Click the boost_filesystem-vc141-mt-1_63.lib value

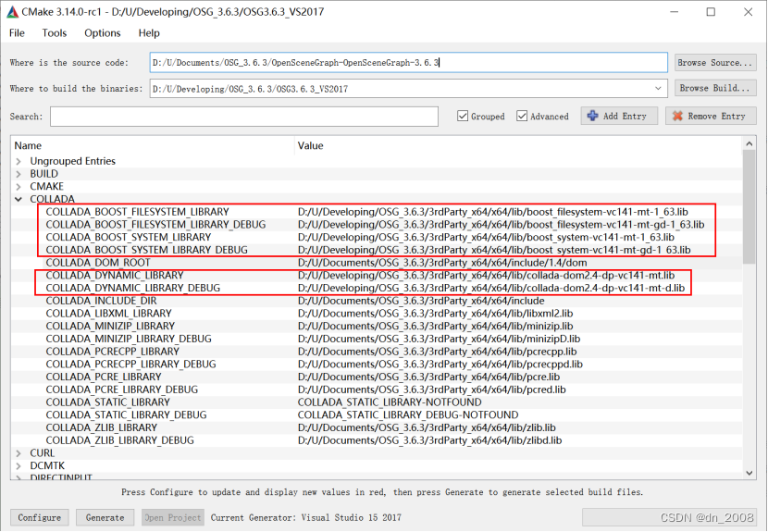pyautogui.click(x=493, y=212)
